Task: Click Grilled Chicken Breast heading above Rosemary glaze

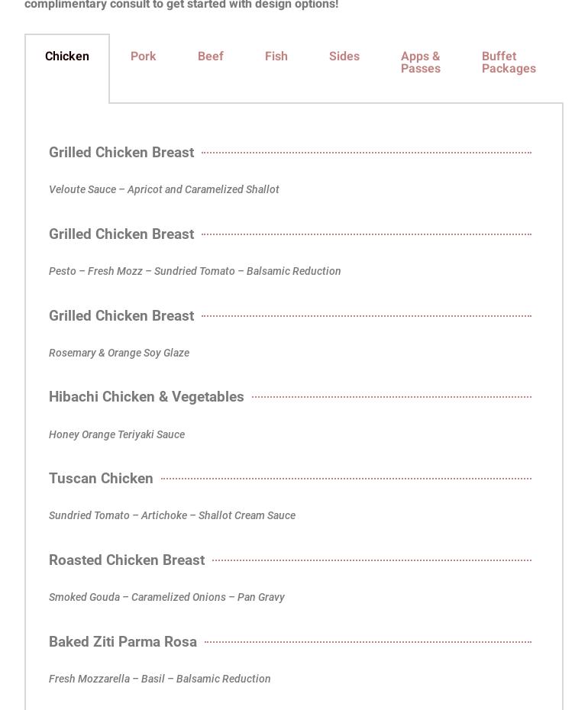Action: point(121,316)
